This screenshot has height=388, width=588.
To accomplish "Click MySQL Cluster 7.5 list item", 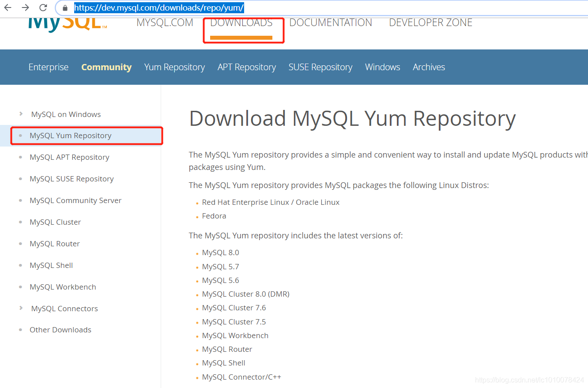I will click(234, 322).
